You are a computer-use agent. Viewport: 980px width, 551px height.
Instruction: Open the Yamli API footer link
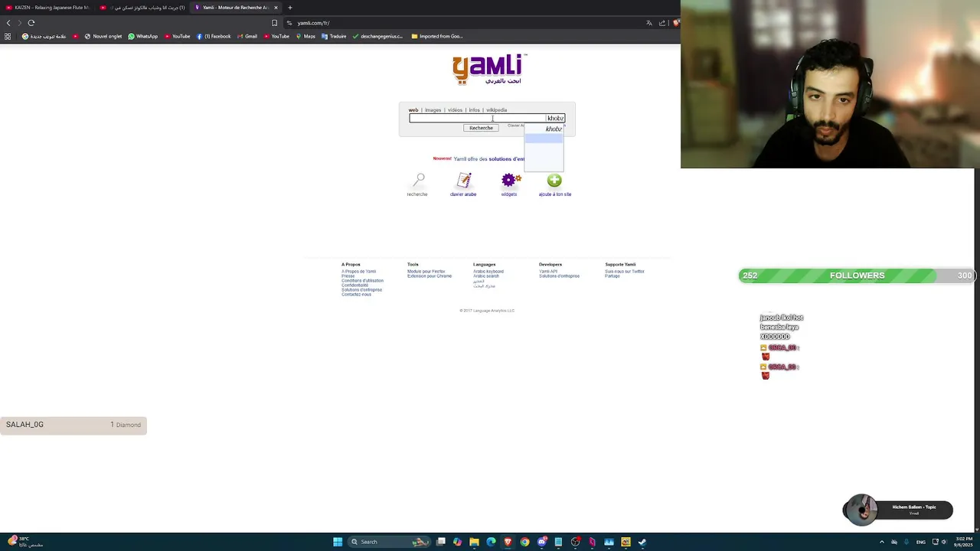[548, 272]
